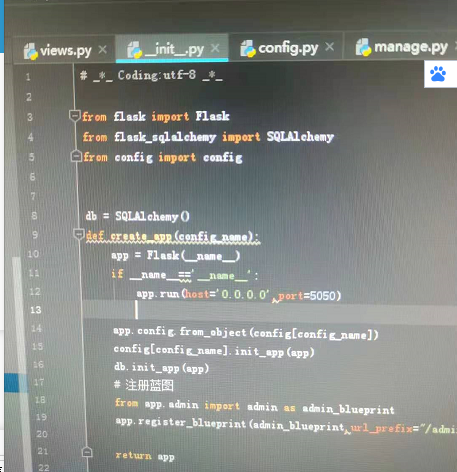Click the Python file icon on views.py
This screenshot has height=472, width=457.
pos(30,51)
